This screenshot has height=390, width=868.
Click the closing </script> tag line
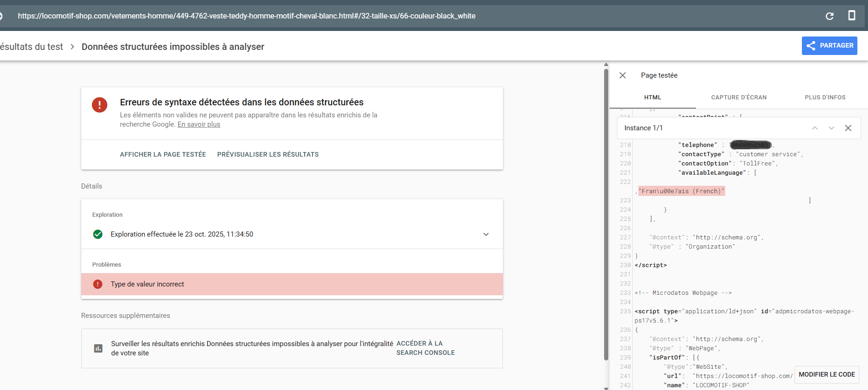(x=651, y=265)
